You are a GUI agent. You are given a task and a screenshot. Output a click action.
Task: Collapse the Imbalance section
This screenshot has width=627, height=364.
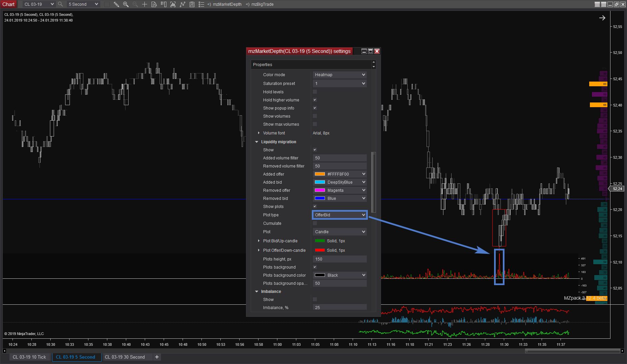tap(256, 292)
